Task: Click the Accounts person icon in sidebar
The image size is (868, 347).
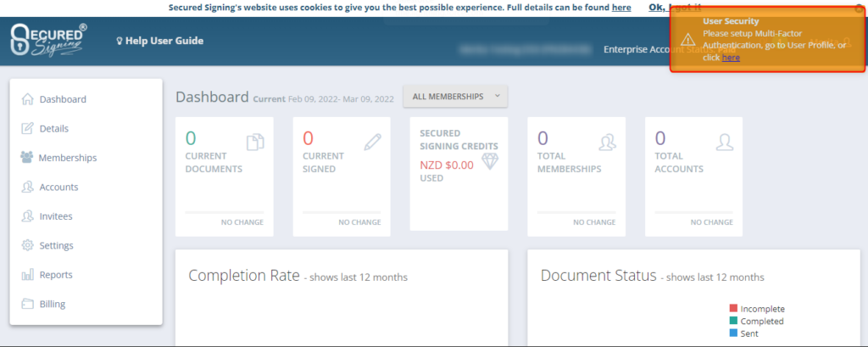Action: tap(27, 187)
